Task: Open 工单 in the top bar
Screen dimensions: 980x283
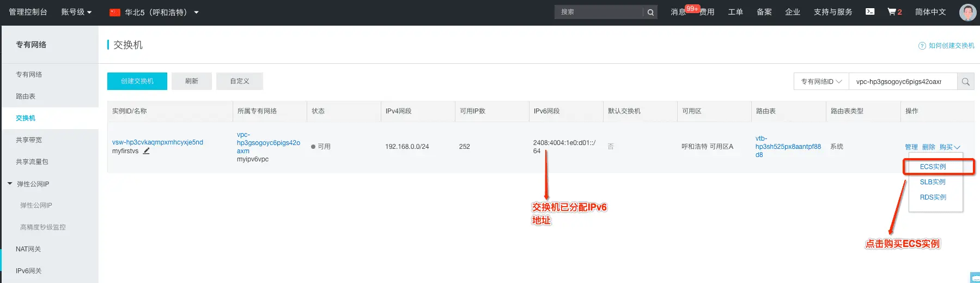Action: (735, 12)
